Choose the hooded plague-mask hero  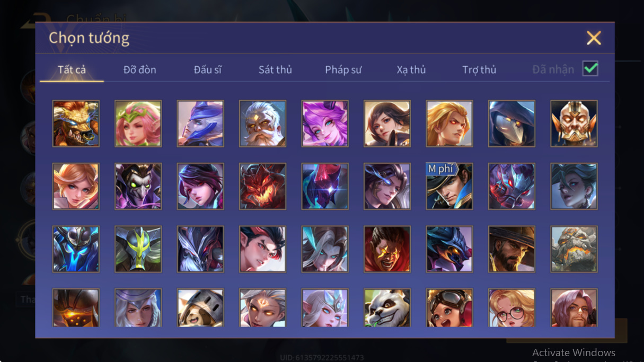pos(511,123)
